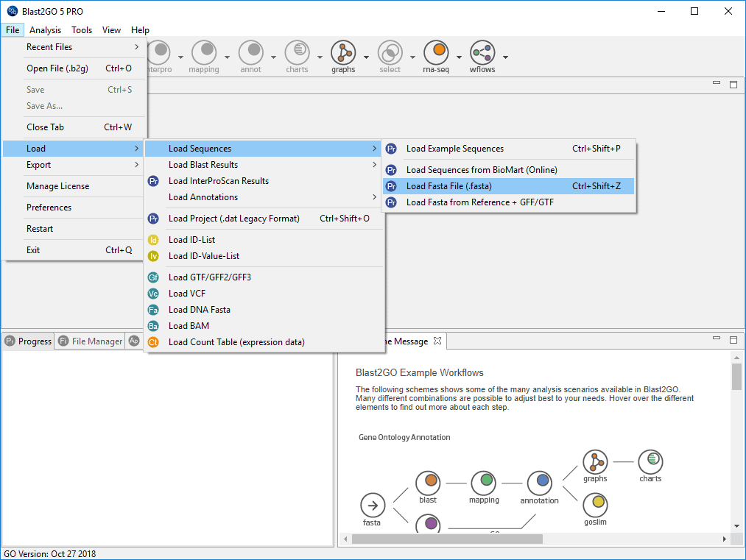Select Load Fasta File (.fasta)
The width and height of the screenshot is (746, 560).
[x=509, y=186]
